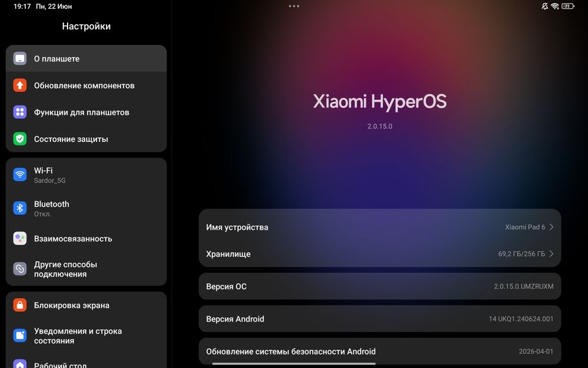Open the О планшете tablet icon

point(20,58)
